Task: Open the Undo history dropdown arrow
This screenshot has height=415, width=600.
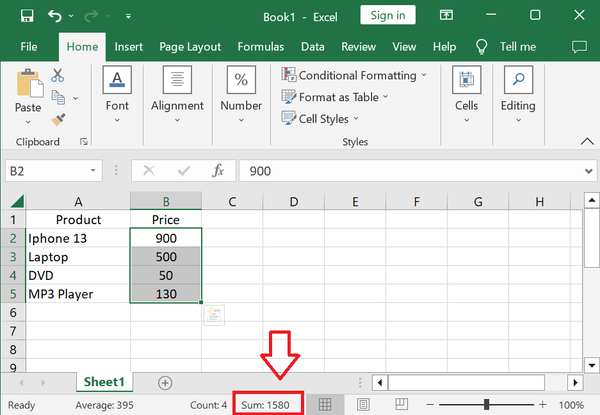Action: click(x=71, y=16)
